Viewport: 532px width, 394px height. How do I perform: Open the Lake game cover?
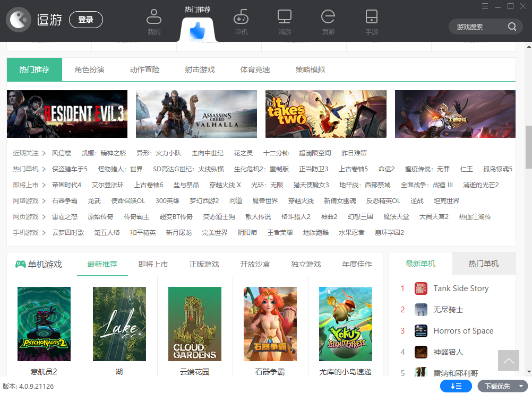click(x=119, y=324)
